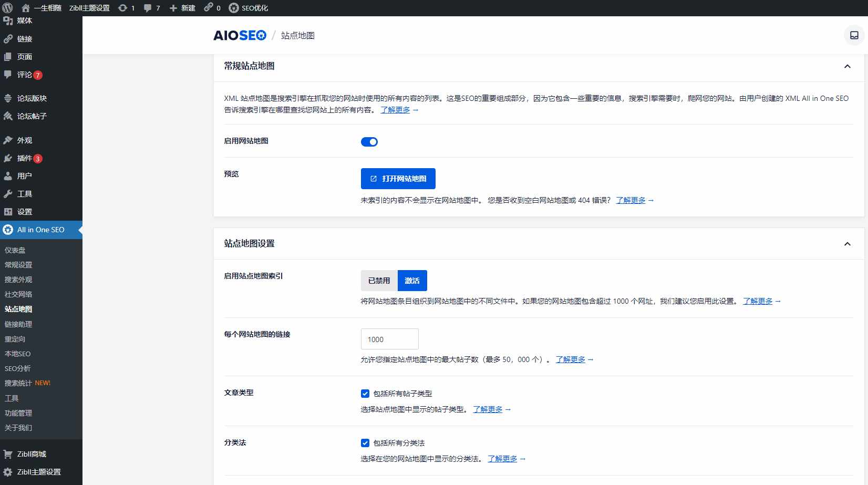The height and width of the screenshot is (485, 868).
Task: Collapse the 站点地图设置 section
Action: tap(847, 244)
